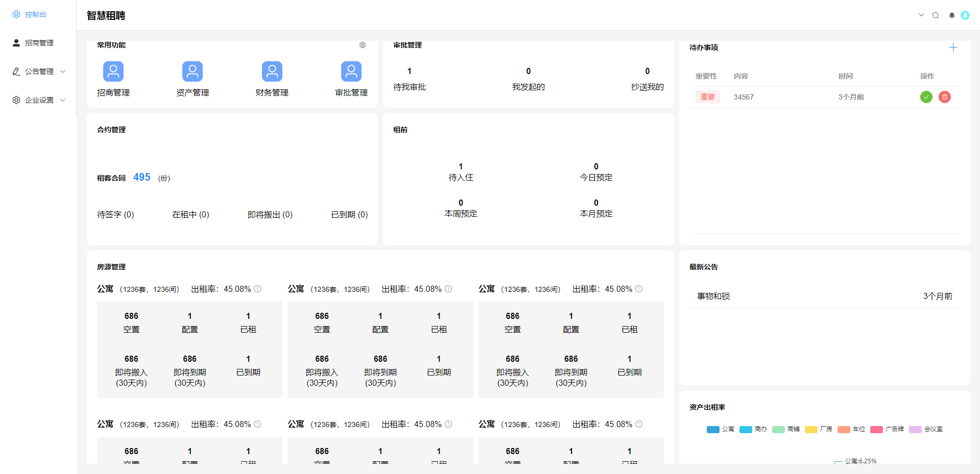Open the 事物和锁 announcement
980x474 pixels.
point(824,296)
